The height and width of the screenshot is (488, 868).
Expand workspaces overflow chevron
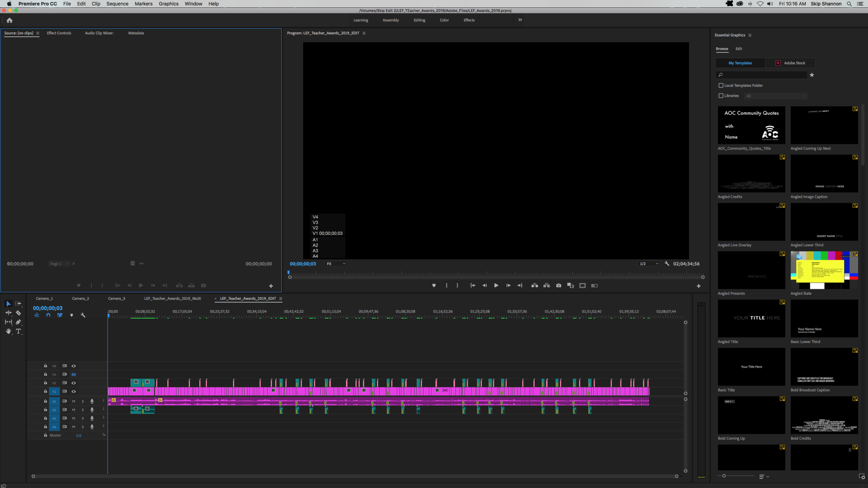pyautogui.click(x=520, y=20)
